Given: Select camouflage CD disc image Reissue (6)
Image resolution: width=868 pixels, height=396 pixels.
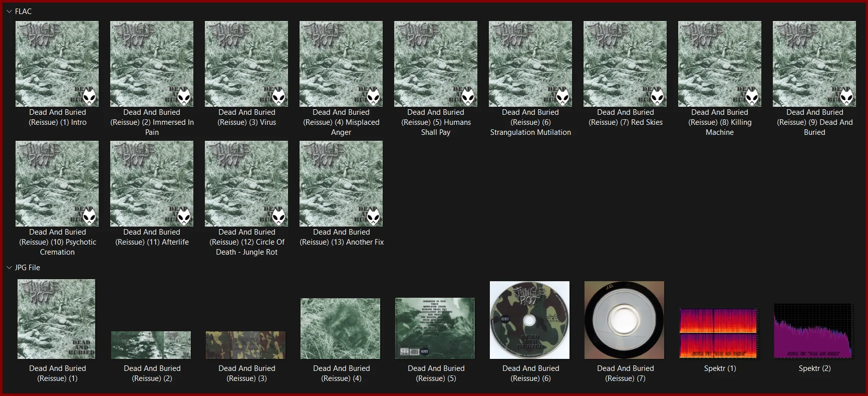Looking at the screenshot, I should tap(529, 320).
